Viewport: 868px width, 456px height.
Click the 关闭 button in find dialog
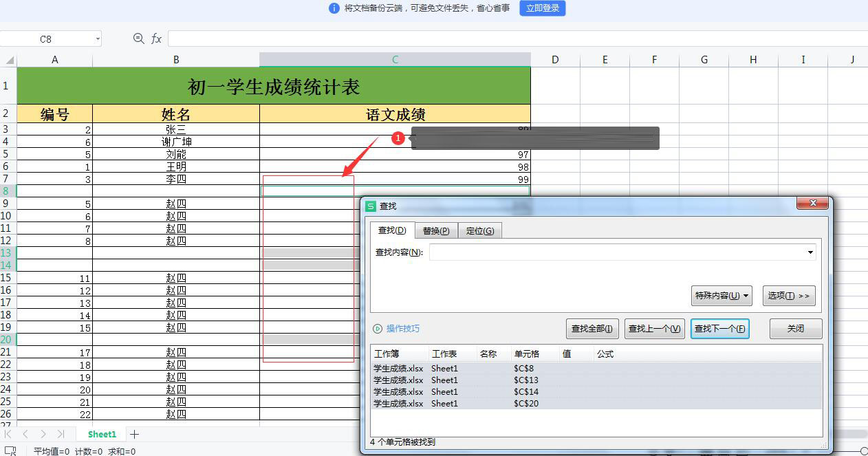coord(796,329)
